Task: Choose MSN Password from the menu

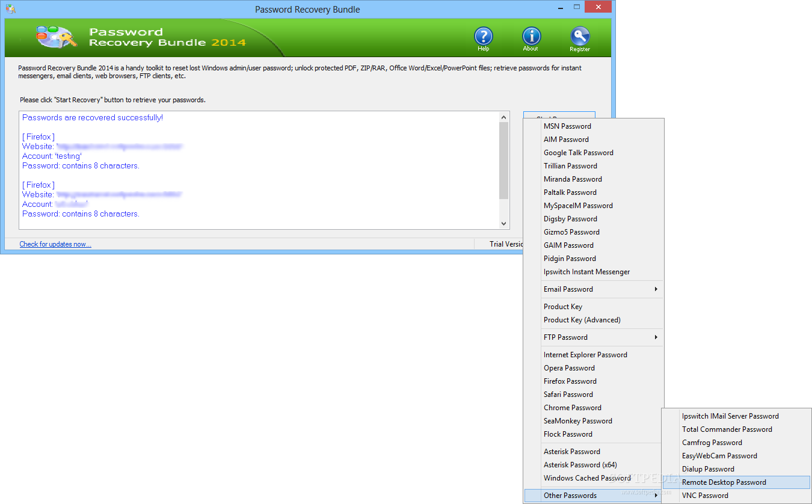Action: click(594, 126)
